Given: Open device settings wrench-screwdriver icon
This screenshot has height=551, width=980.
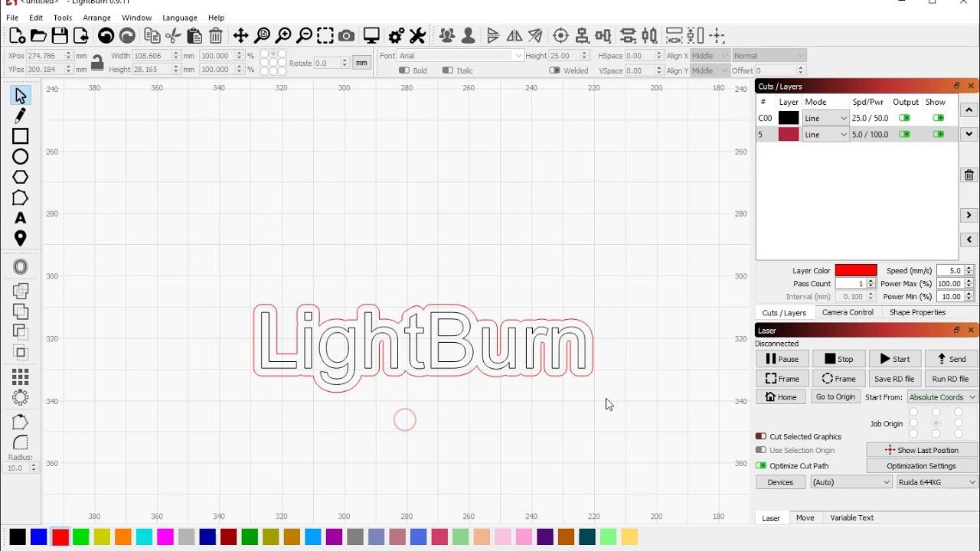Looking at the screenshot, I should (417, 35).
